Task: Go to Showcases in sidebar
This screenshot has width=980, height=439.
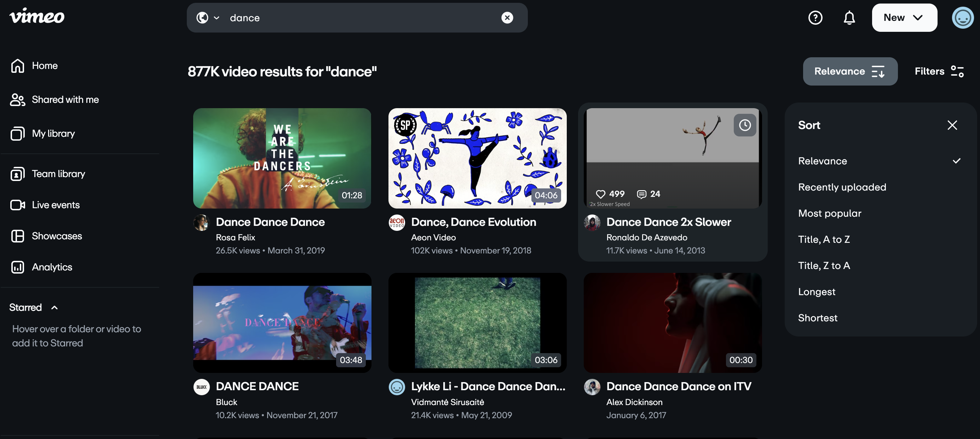Action: [57, 236]
